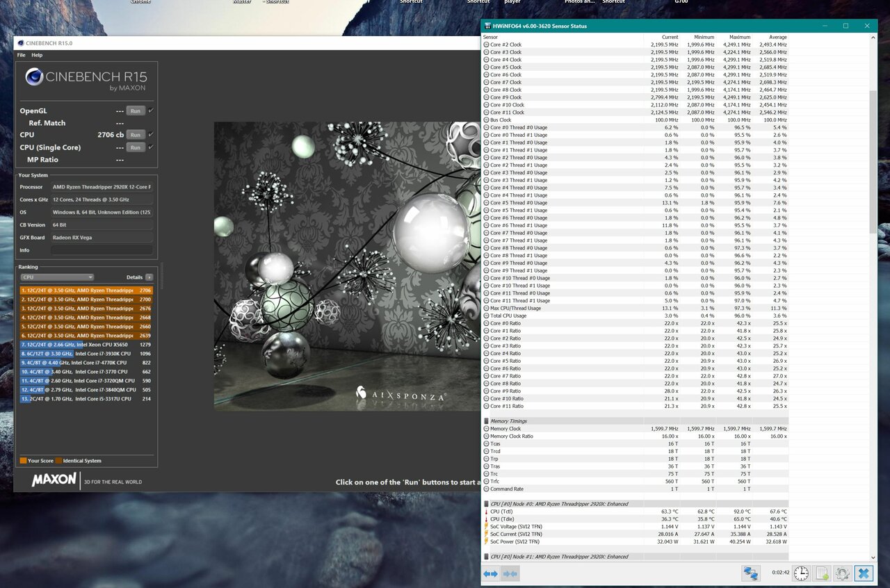
Task: Click the Processor field with the Threadripper 2920X
Action: coord(102,187)
